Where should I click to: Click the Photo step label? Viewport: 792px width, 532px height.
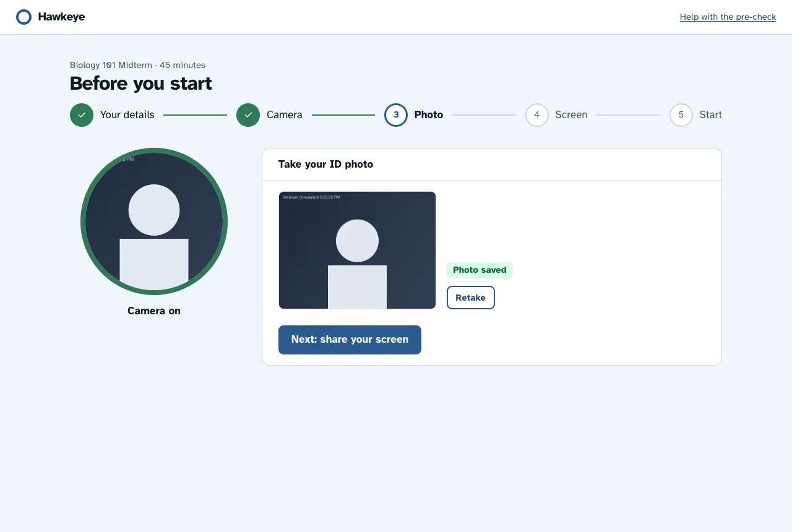(429, 115)
